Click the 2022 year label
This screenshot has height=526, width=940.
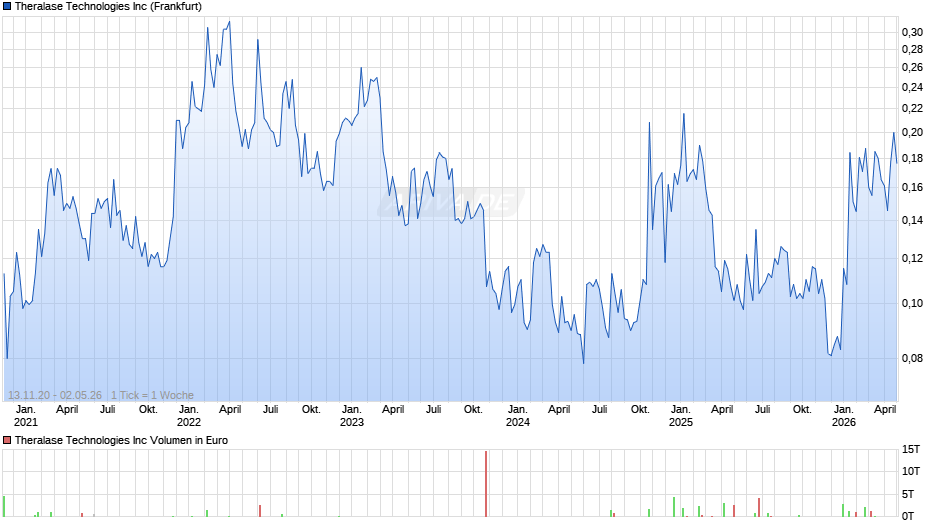coord(189,422)
